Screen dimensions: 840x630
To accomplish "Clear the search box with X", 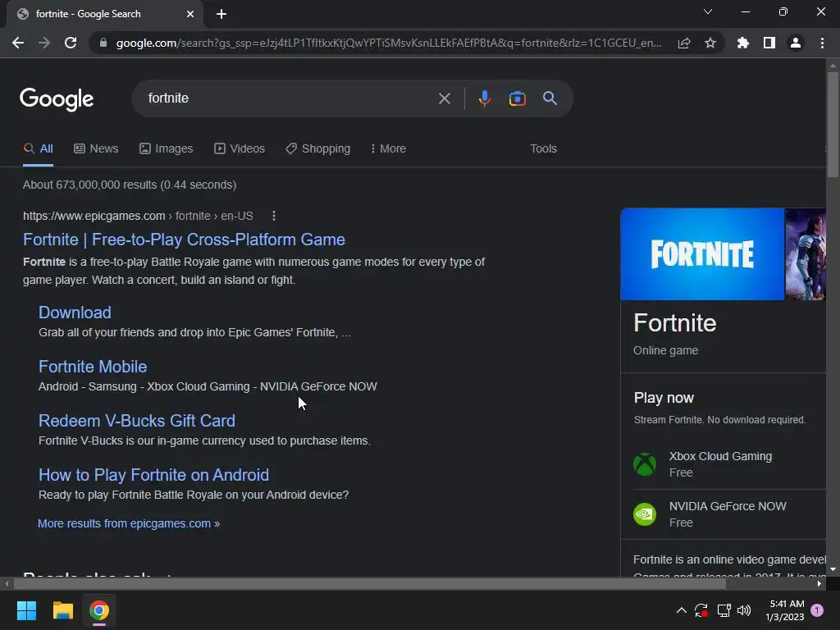I will 444,98.
